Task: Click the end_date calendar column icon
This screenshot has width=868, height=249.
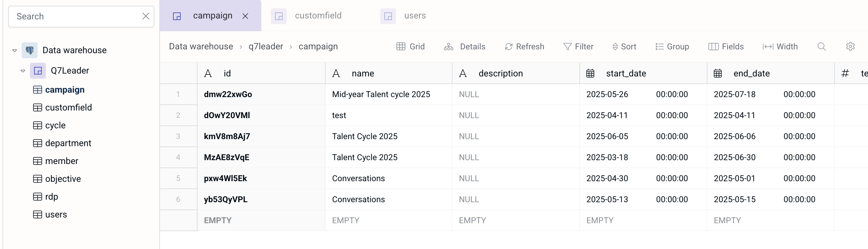Action: click(x=717, y=73)
